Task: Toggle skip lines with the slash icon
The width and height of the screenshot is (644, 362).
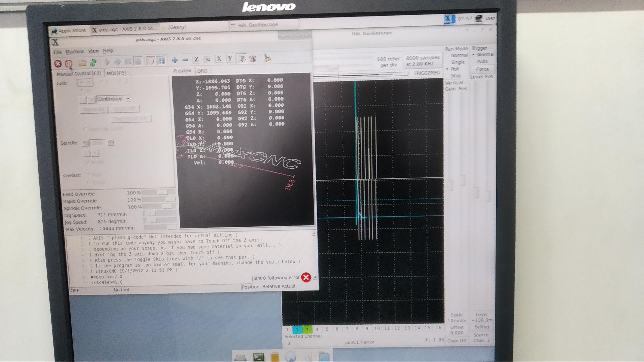Action: pyautogui.click(x=151, y=61)
